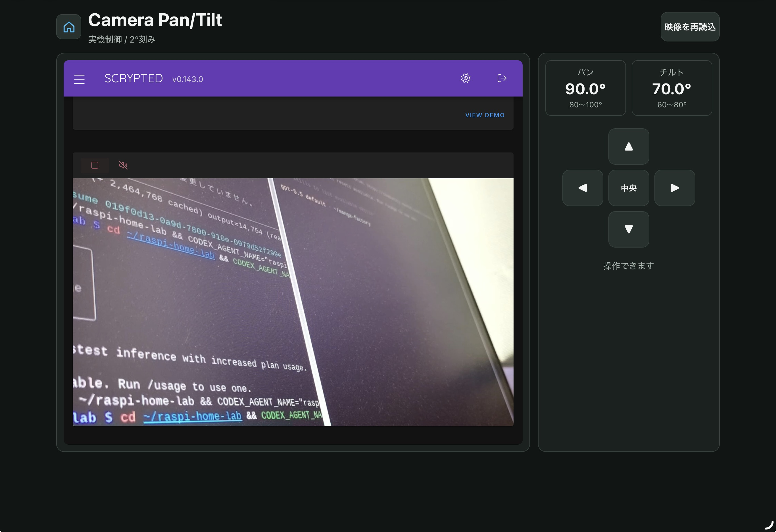Toggle the muted speaker icon

pyautogui.click(x=123, y=165)
